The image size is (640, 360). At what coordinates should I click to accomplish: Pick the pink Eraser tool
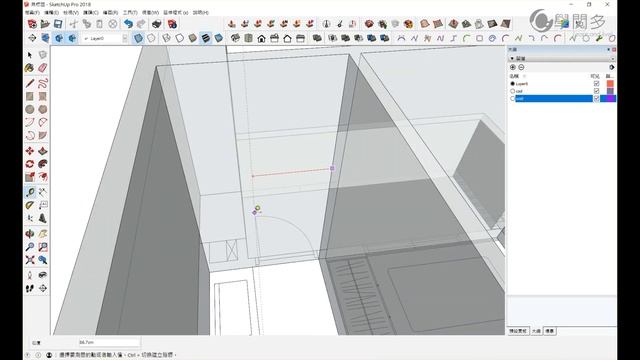42,68
